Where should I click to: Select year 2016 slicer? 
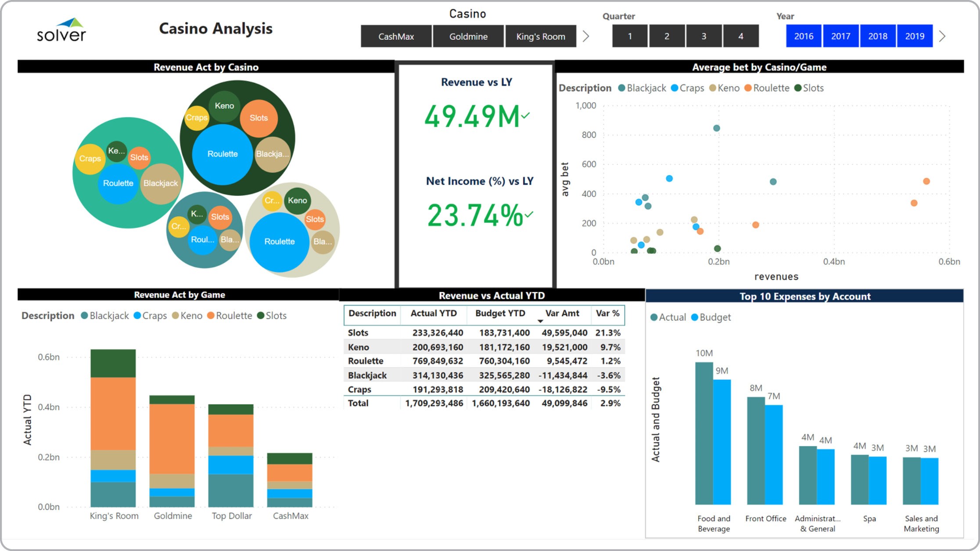(x=804, y=36)
